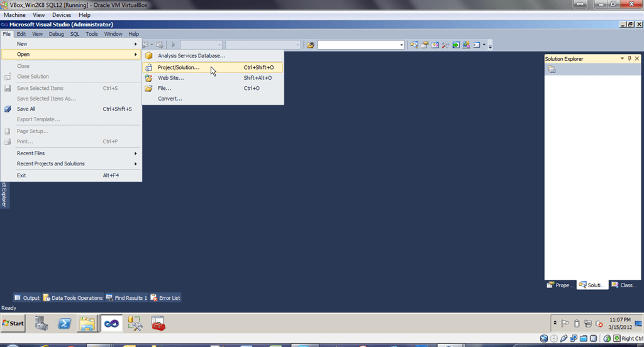The image size is (644, 347).
Task: Open the SQL menu
Action: [x=74, y=34]
